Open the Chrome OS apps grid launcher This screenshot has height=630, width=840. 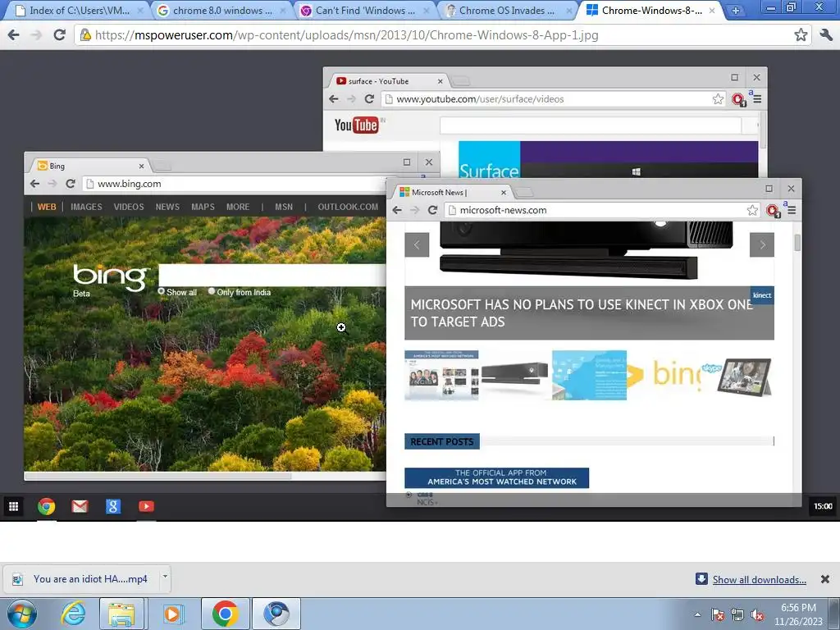[13, 506]
